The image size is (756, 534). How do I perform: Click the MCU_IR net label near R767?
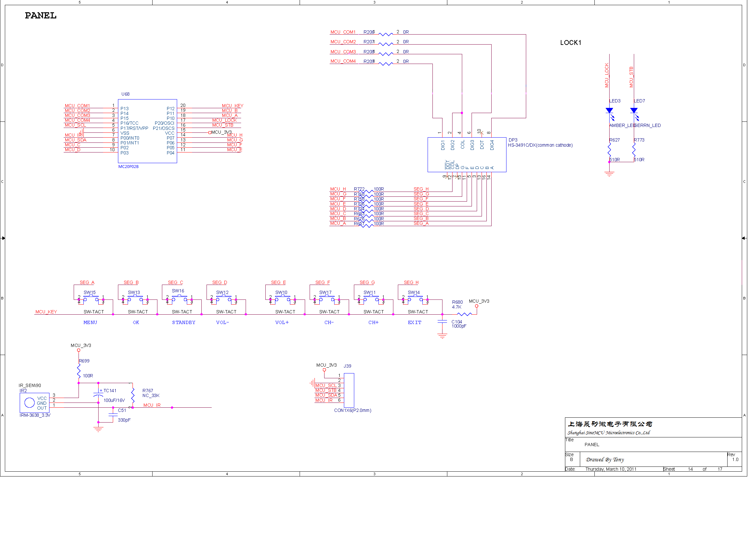[x=152, y=405]
